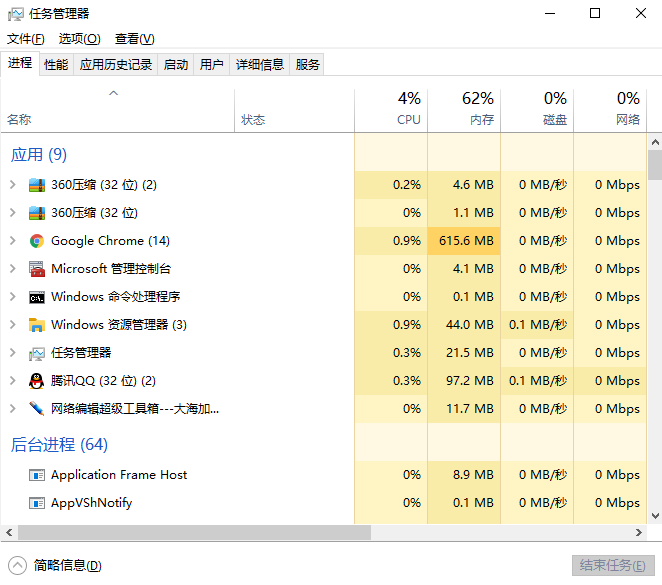Click the Windows 资源管理器 folder icon
This screenshot has width=662, height=585.
[37, 325]
